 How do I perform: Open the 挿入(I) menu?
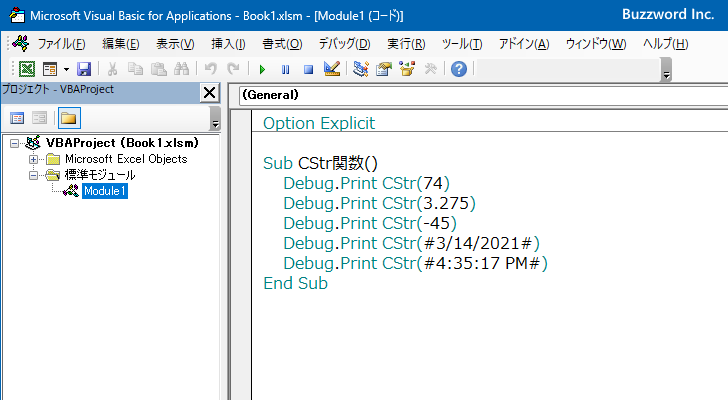(228, 44)
